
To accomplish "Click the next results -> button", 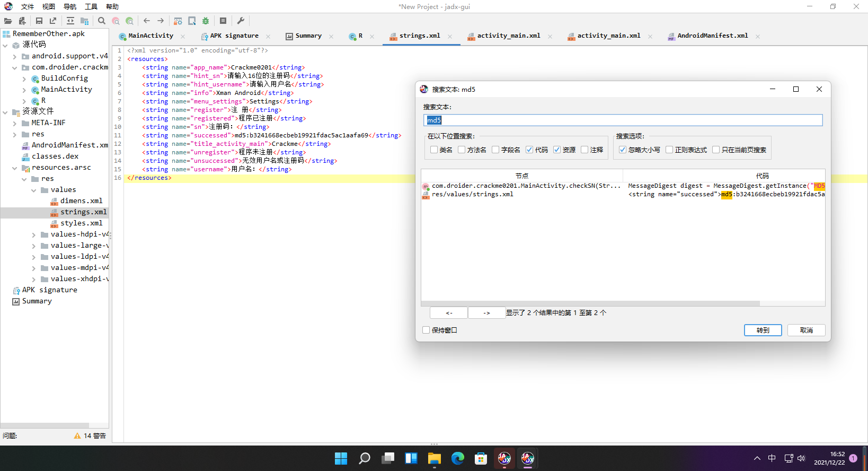I will tap(487, 313).
